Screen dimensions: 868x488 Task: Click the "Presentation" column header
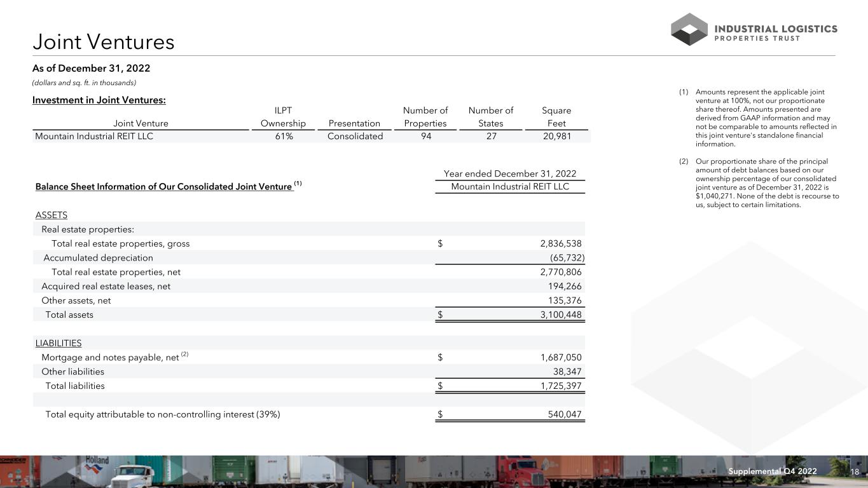(354, 123)
